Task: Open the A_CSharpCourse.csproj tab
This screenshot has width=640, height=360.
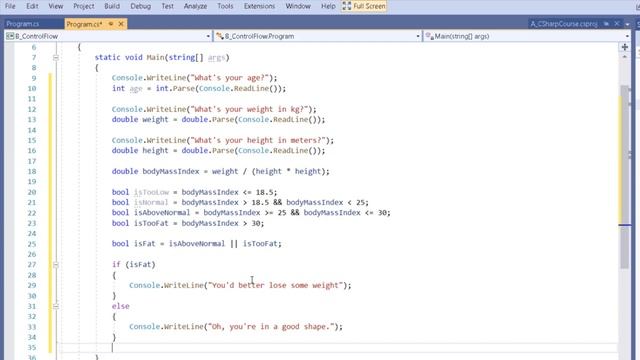Action: point(564,24)
